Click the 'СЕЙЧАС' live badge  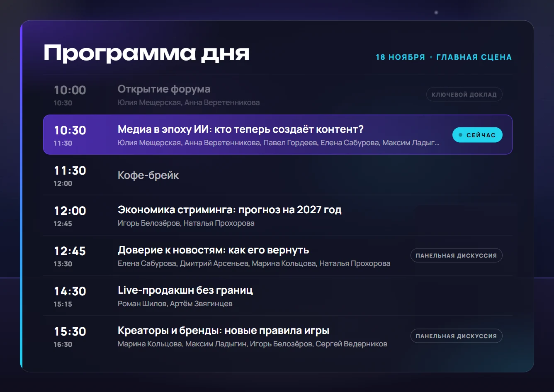[477, 135]
